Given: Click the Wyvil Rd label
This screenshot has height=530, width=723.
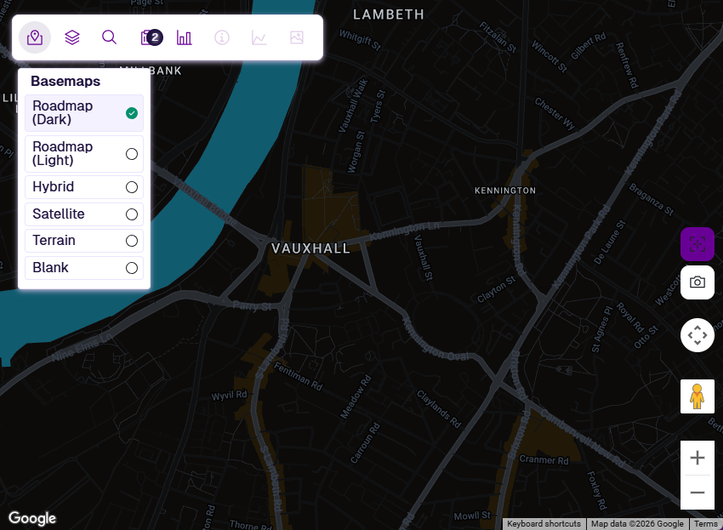Looking at the screenshot, I should [x=229, y=395].
